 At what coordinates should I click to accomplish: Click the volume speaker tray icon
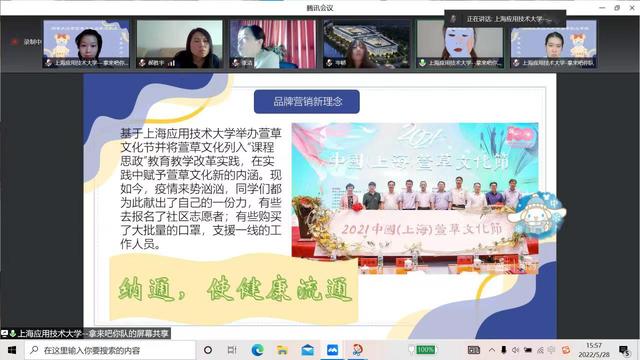[516, 350]
